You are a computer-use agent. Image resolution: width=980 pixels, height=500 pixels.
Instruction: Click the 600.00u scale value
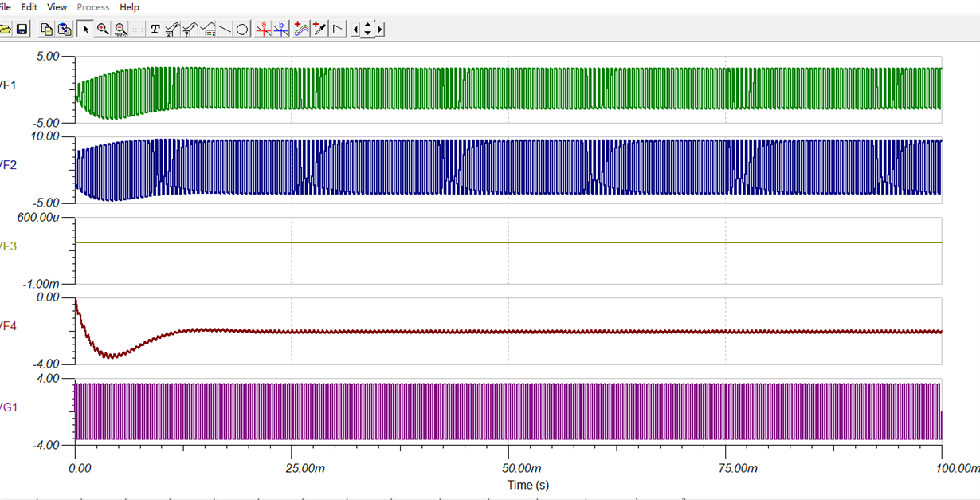(x=40, y=218)
